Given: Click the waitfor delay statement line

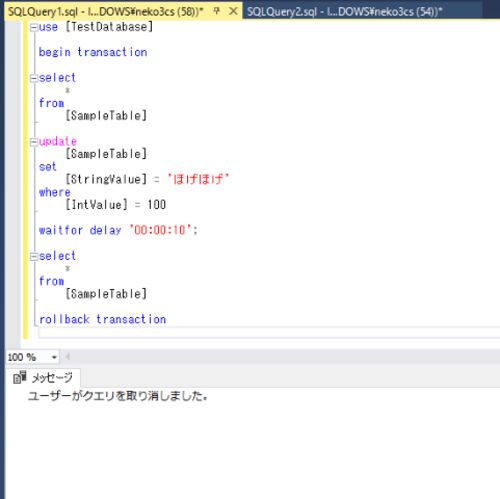Looking at the screenshot, I should tap(118, 230).
